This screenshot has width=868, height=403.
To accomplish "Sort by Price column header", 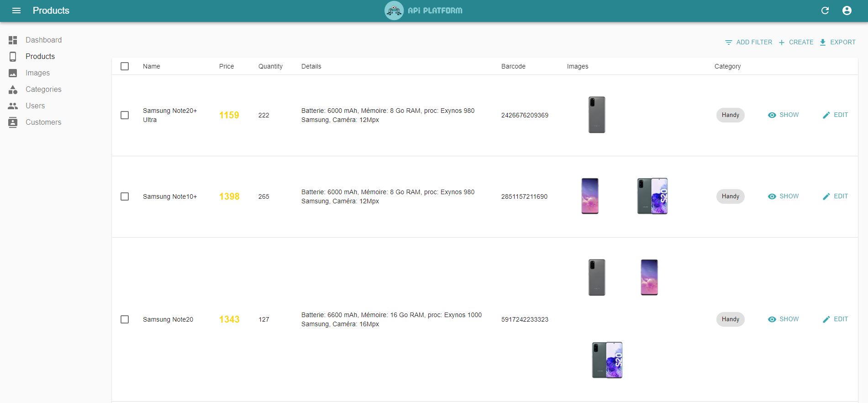I will click(226, 66).
